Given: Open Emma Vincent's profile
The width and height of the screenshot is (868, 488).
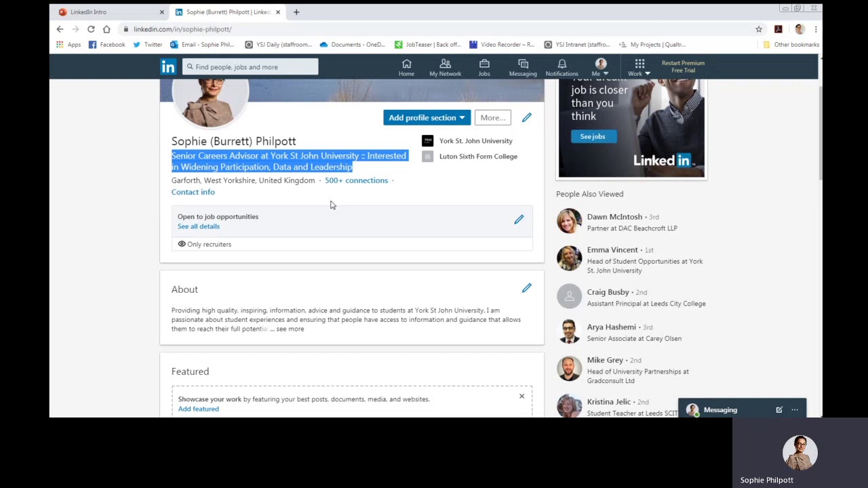Looking at the screenshot, I should pos(612,250).
